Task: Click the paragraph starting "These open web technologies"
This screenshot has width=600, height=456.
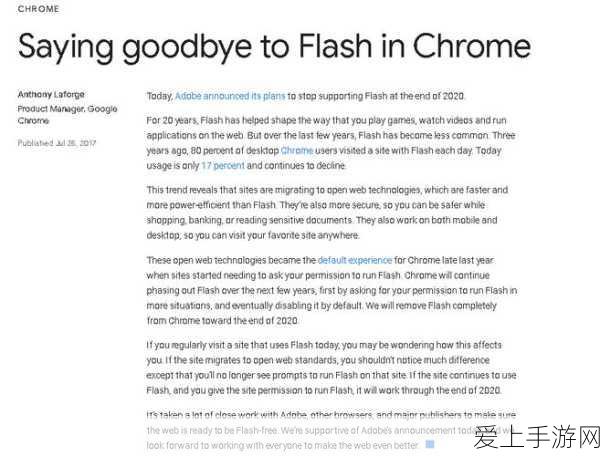Action: (x=332, y=290)
